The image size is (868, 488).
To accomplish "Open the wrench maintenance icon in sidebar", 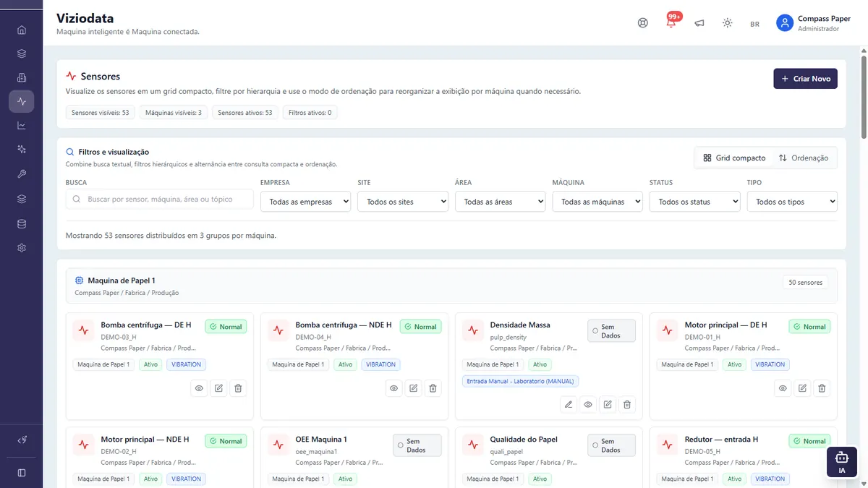I will click(22, 174).
